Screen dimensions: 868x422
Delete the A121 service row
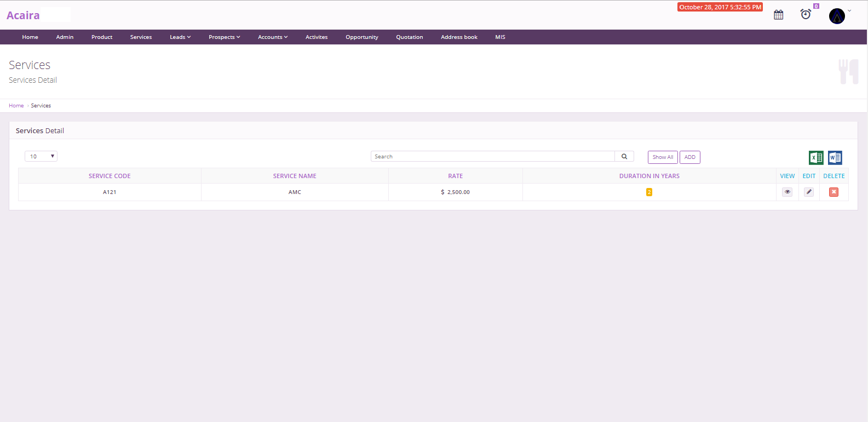pyautogui.click(x=833, y=192)
